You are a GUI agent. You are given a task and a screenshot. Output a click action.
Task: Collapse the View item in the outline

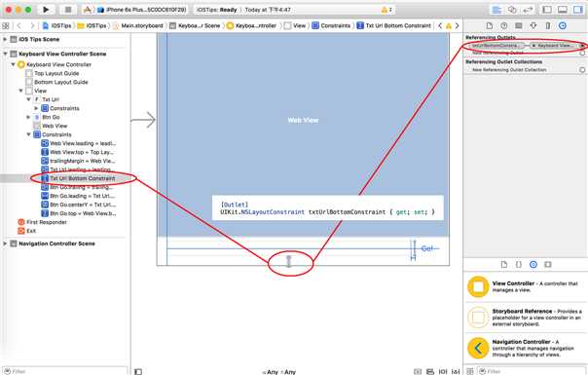[x=21, y=91]
